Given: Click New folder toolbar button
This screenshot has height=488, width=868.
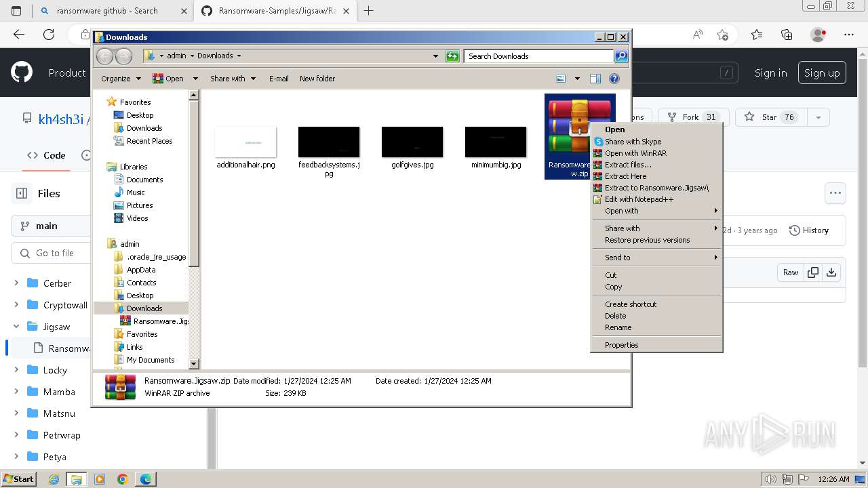Looking at the screenshot, I should coord(317,79).
